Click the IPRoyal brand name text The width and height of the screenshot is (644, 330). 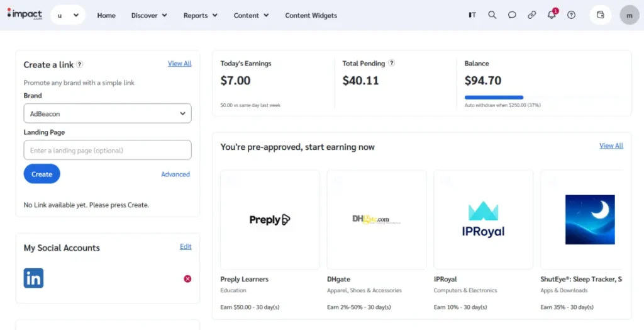pyautogui.click(x=445, y=279)
